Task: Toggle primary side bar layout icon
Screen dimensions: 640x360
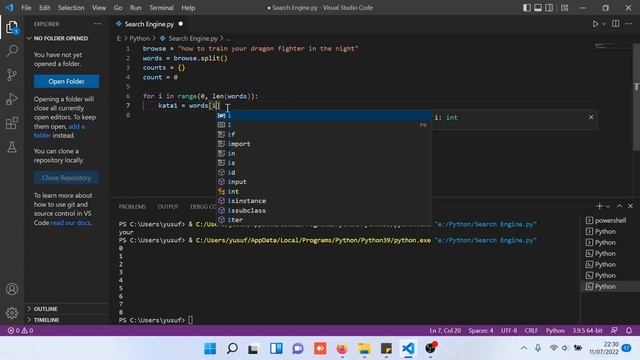Action: (527, 8)
